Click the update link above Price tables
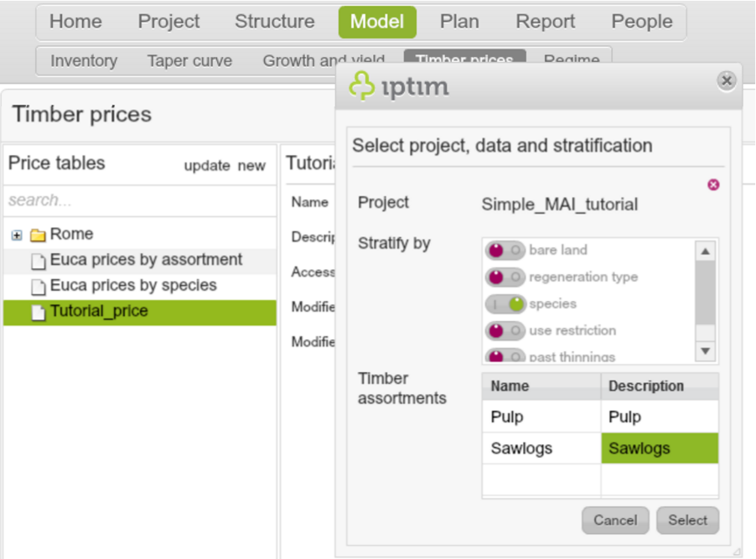 (206, 166)
